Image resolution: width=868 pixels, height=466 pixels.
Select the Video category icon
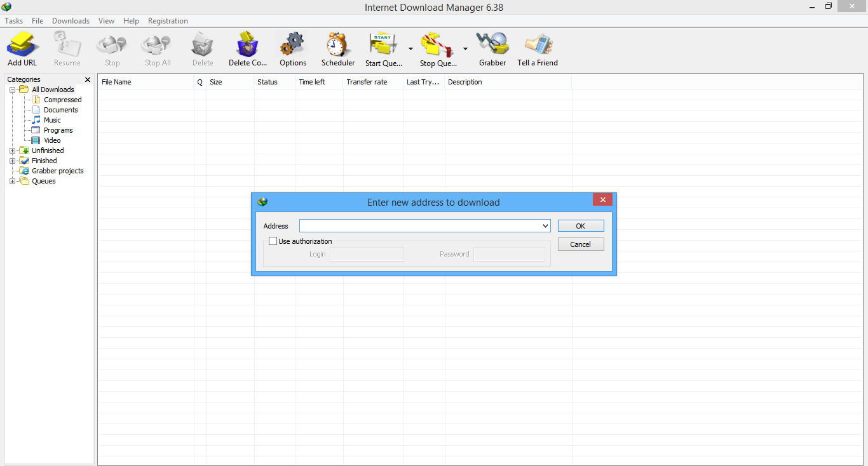click(36, 140)
